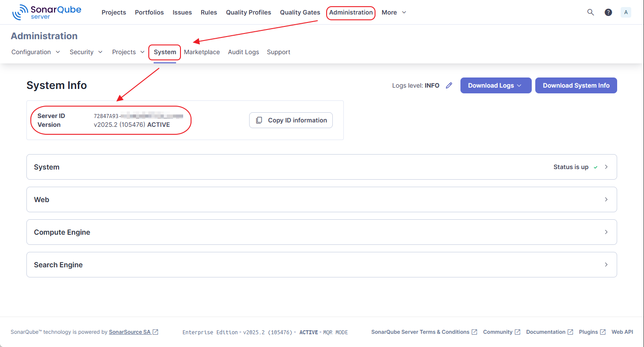
Task: Click the MQR MODE footer text
Action: 335,332
